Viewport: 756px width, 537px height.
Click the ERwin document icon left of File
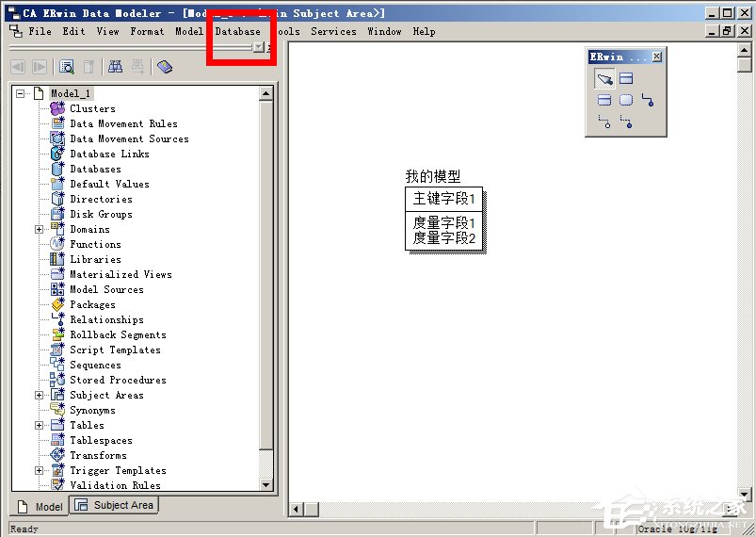16,31
